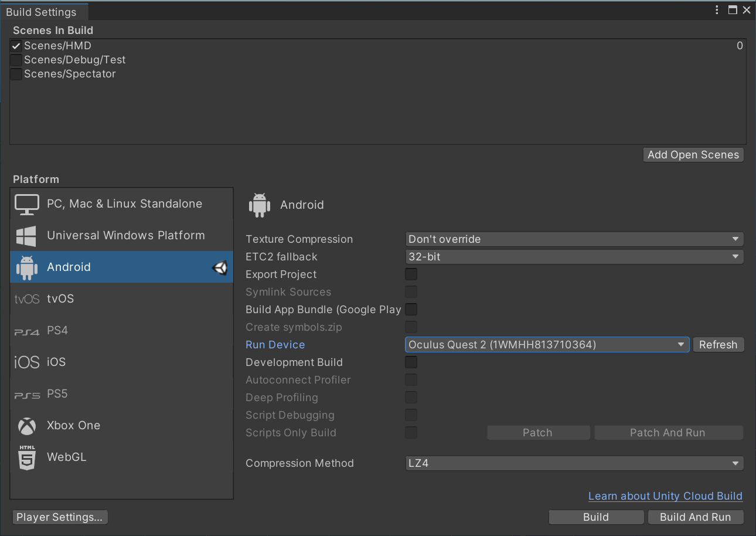Select the PS5 platform row

point(122,394)
